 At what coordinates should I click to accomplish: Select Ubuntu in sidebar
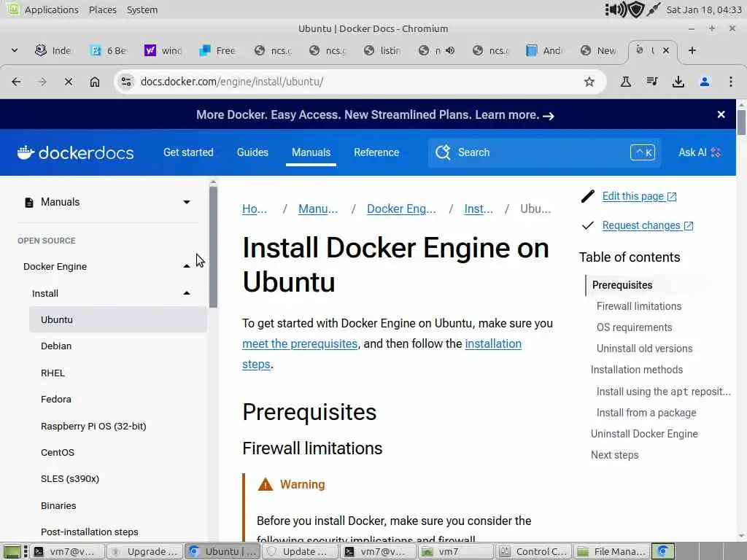point(118,319)
